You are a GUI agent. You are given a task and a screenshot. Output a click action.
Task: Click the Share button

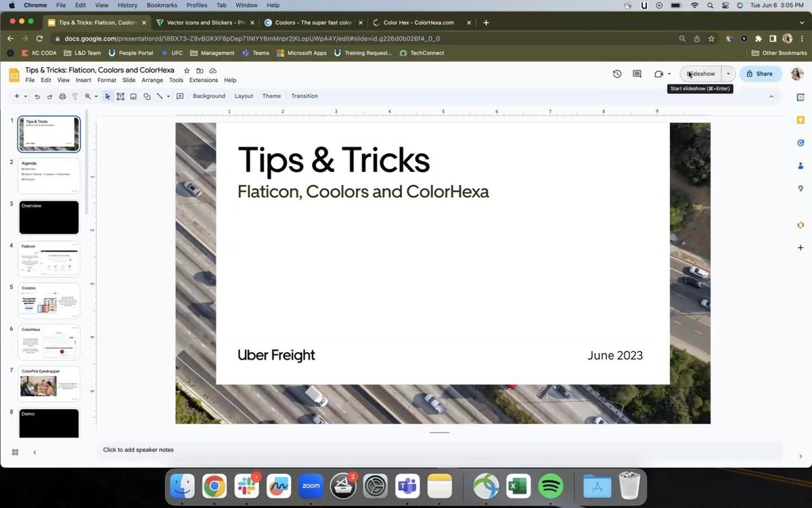tap(759, 73)
